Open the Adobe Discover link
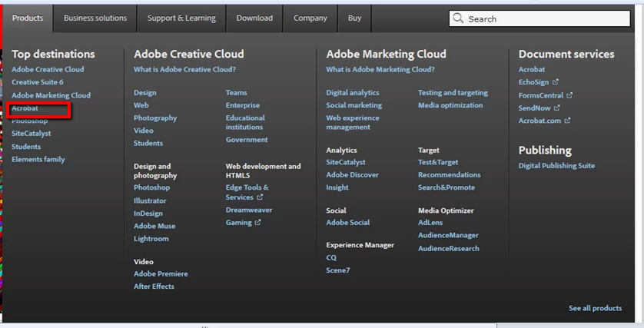 coord(353,175)
